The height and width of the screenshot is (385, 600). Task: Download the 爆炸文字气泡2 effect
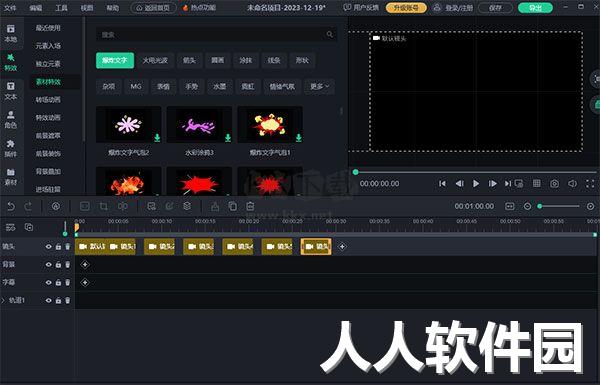tap(157, 137)
